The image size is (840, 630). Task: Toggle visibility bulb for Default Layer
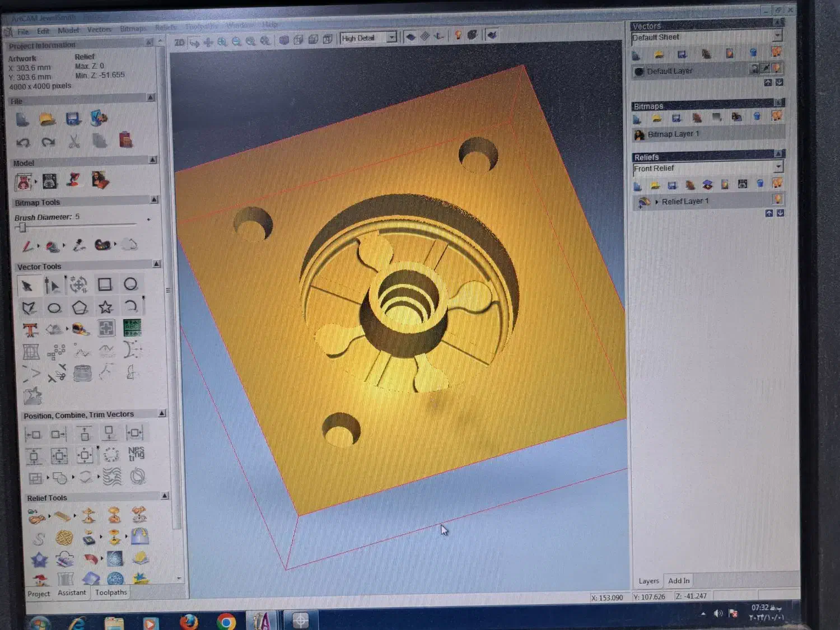(777, 69)
